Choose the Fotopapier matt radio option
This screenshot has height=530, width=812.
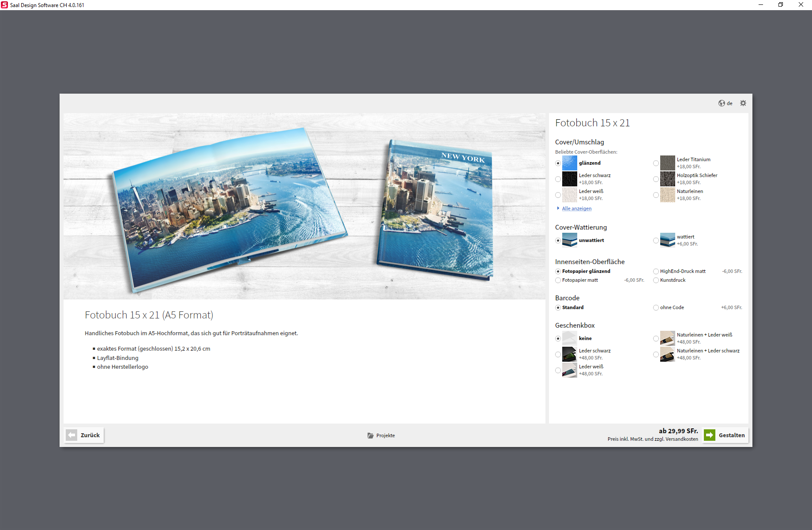558,280
